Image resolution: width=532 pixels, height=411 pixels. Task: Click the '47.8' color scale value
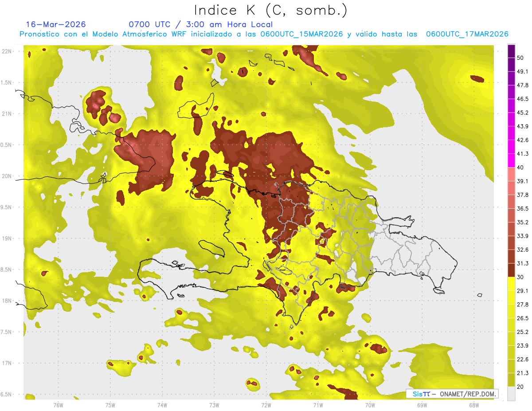click(522, 85)
